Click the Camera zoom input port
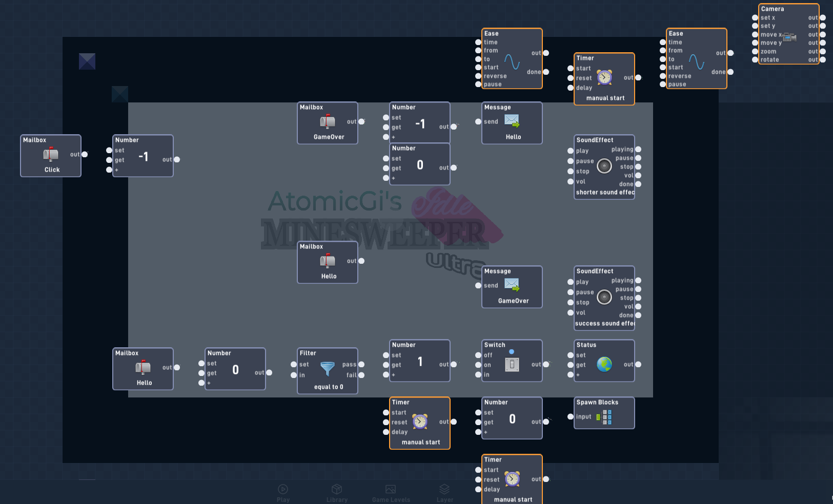Screen dimensions: 833x504 [x=755, y=51]
